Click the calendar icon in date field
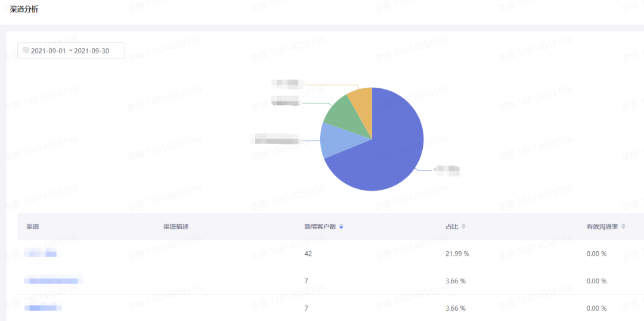This screenshot has height=321, width=644. (26, 51)
